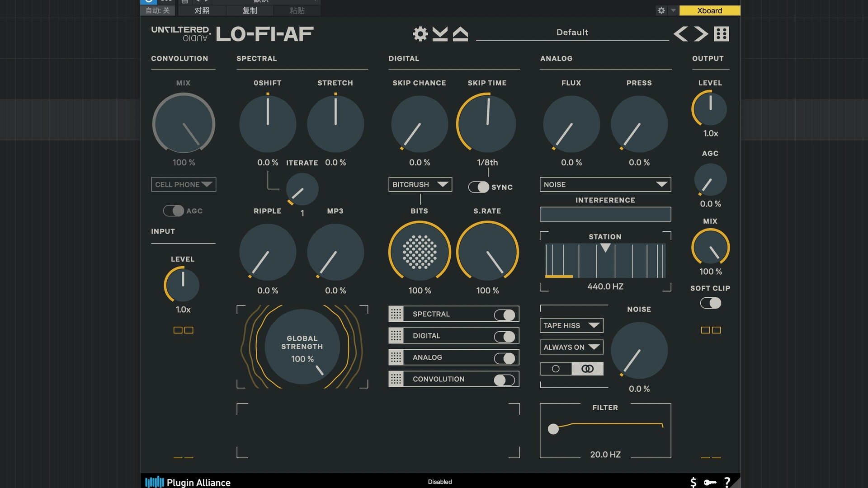Go to the next preset
This screenshot has width=868, height=488.
tap(701, 34)
